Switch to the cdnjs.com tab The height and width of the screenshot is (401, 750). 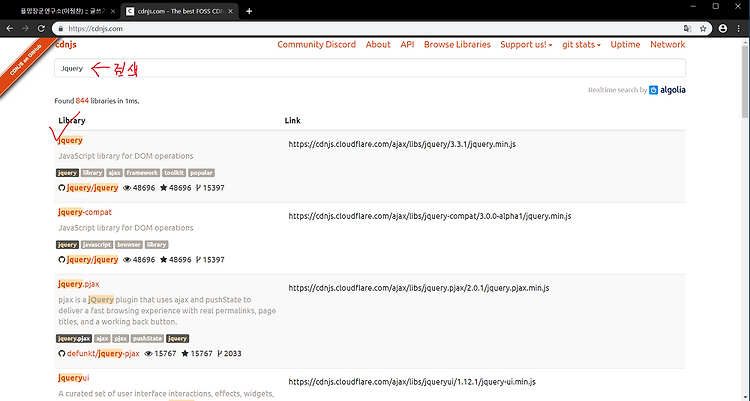click(x=179, y=11)
